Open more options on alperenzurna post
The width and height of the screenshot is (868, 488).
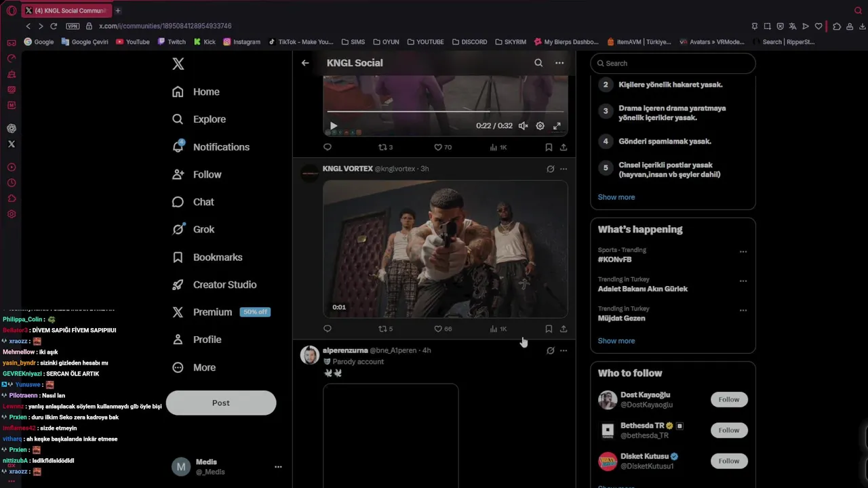click(x=564, y=350)
